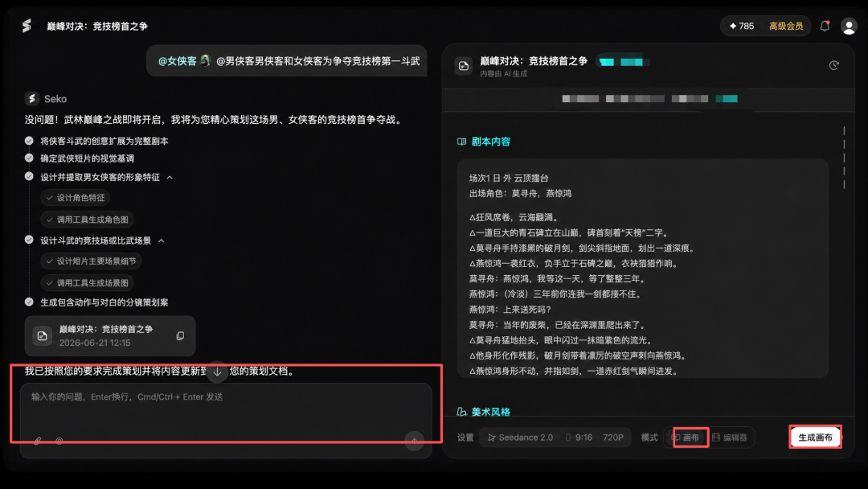Click the 设置 label in the bottom bar
Image resolution: width=868 pixels, height=489 pixels.
pos(465,438)
